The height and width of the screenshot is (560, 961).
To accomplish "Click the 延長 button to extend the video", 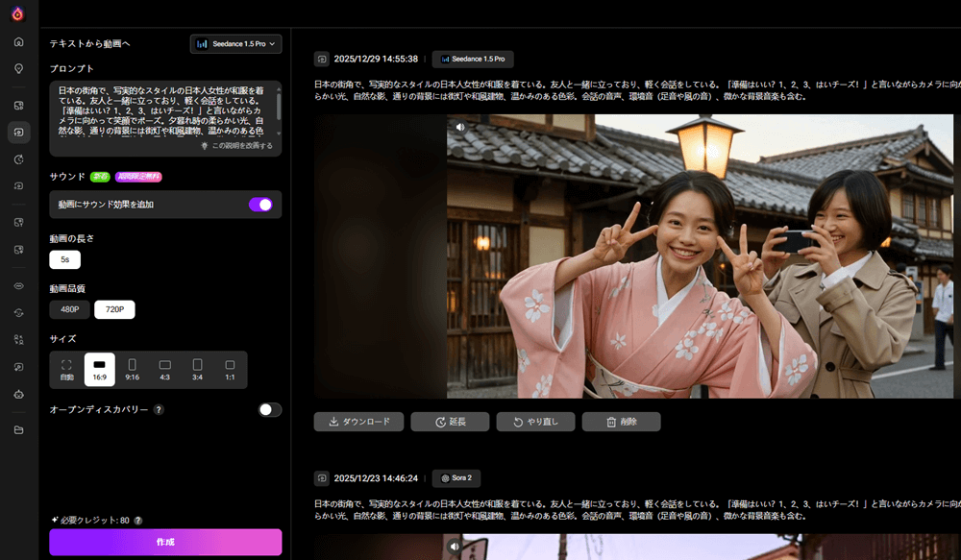I will pos(449,421).
